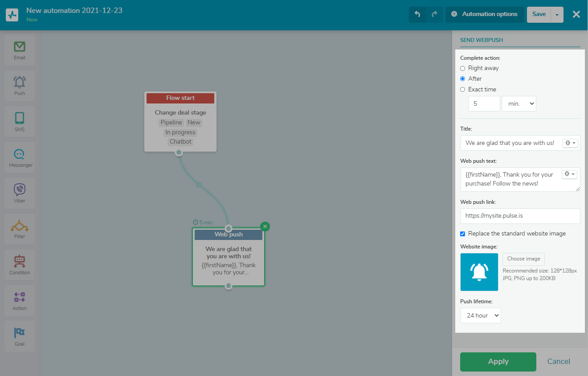Click the Pipeline tag in Flow start

pos(171,123)
